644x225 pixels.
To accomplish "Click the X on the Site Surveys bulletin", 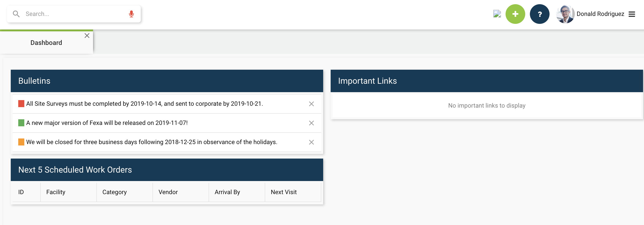I will pyautogui.click(x=311, y=104).
